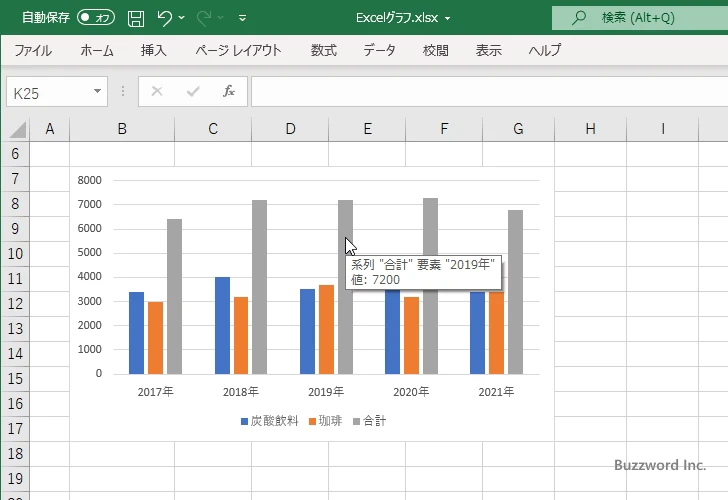Click the Name Box showing K25
The height and width of the screenshot is (500, 728).
(x=49, y=92)
